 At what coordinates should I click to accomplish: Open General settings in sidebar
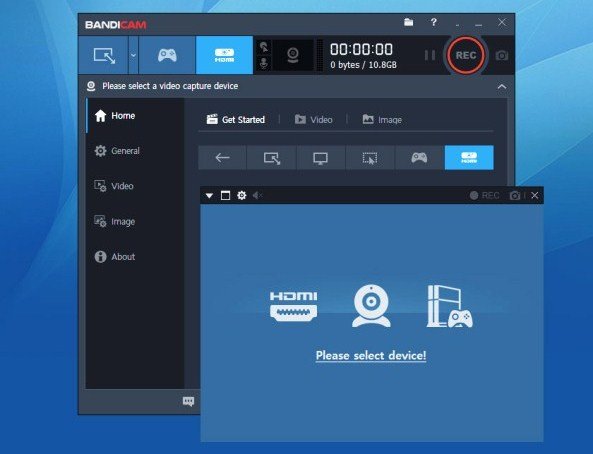pos(117,151)
